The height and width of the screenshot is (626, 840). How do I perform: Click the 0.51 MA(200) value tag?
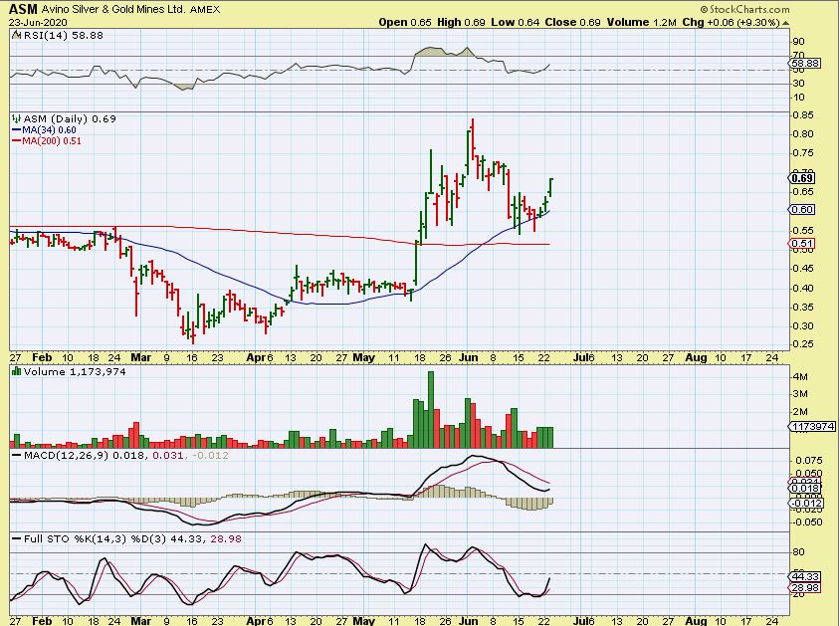coord(802,244)
